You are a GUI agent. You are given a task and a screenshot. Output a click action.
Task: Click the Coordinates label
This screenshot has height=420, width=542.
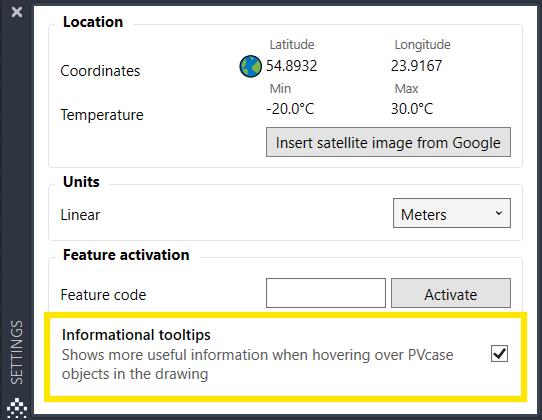click(100, 71)
